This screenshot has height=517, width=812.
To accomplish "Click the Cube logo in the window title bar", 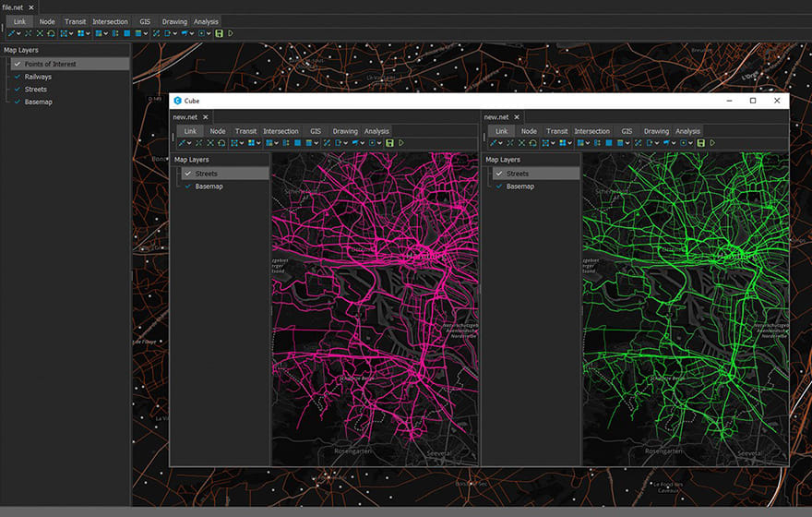I will point(177,101).
